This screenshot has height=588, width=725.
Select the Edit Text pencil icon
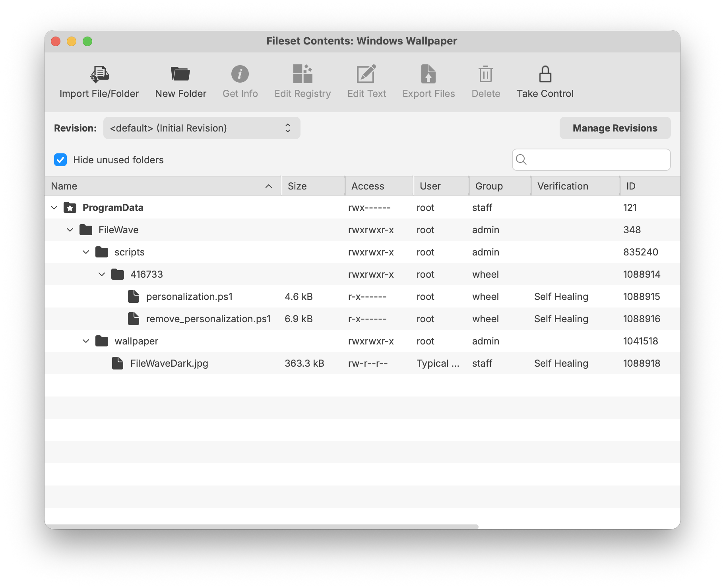(x=366, y=74)
